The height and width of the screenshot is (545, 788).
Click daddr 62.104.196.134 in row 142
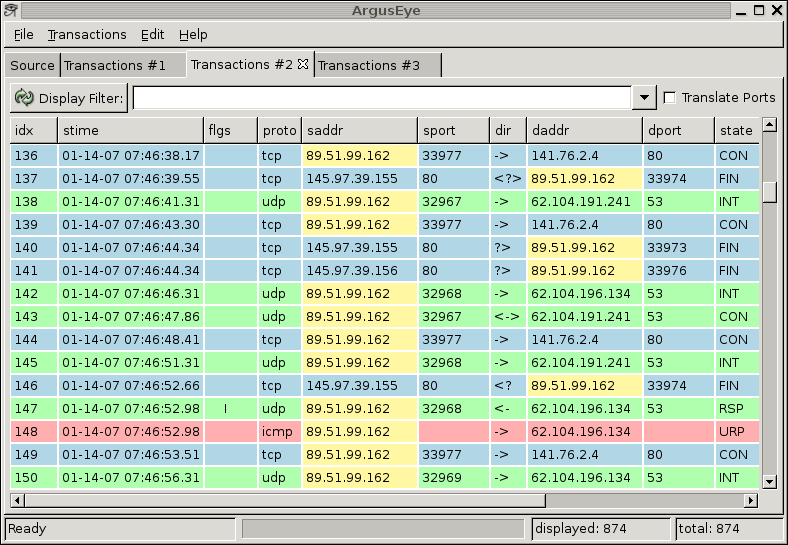(584, 294)
